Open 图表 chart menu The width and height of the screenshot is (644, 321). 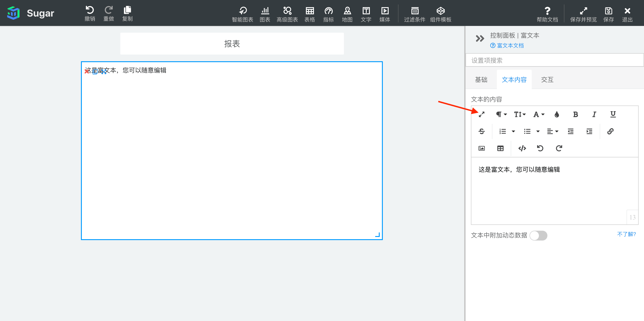(x=265, y=14)
